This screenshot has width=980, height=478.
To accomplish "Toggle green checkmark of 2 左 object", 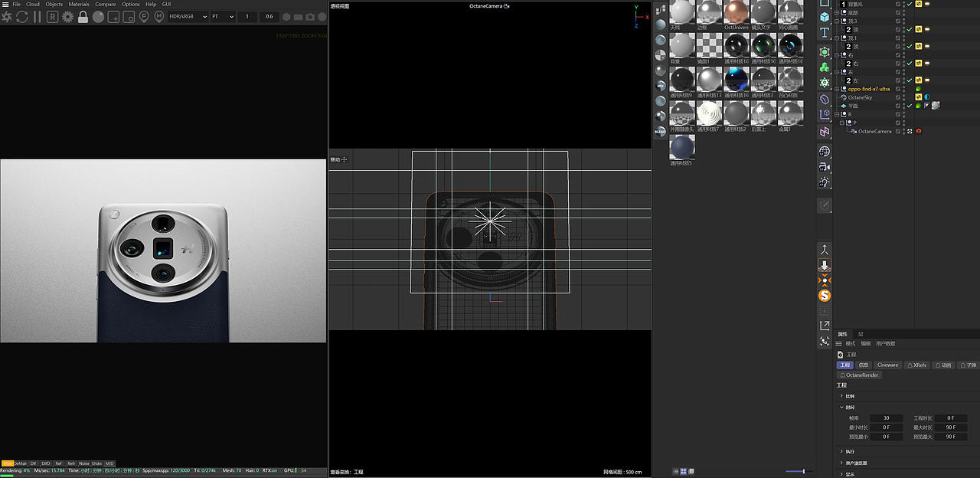I will coord(910,80).
